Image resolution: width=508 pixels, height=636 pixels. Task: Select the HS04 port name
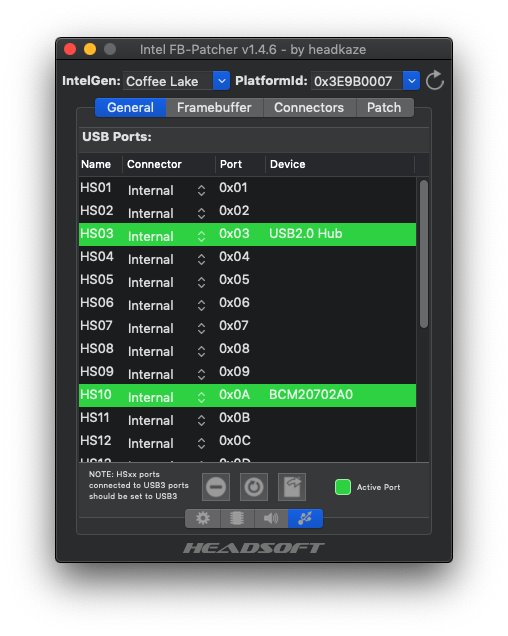tap(97, 257)
